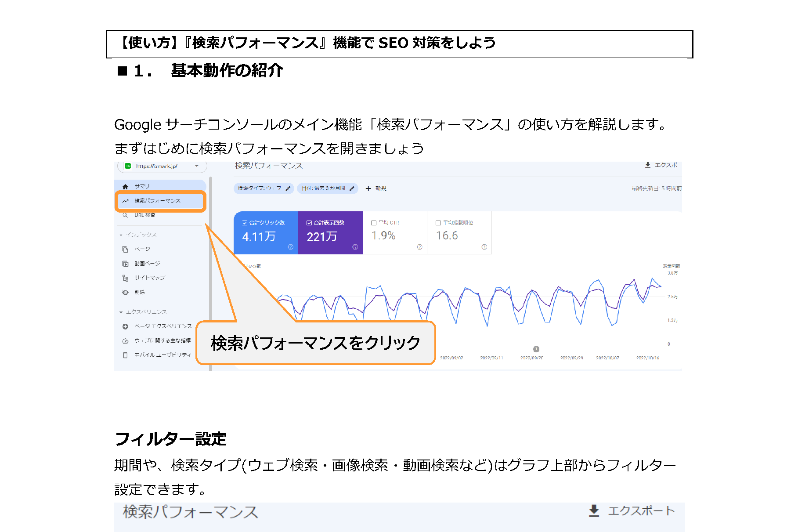The width and height of the screenshot is (798, 532).
Task: Click the magnifier icon next to URL 検査
Action: 125,215
